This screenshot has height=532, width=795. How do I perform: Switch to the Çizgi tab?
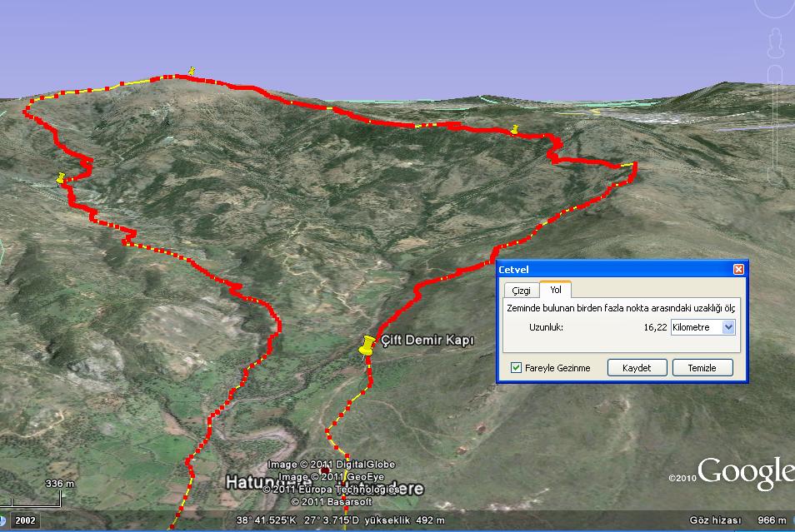tap(521, 291)
